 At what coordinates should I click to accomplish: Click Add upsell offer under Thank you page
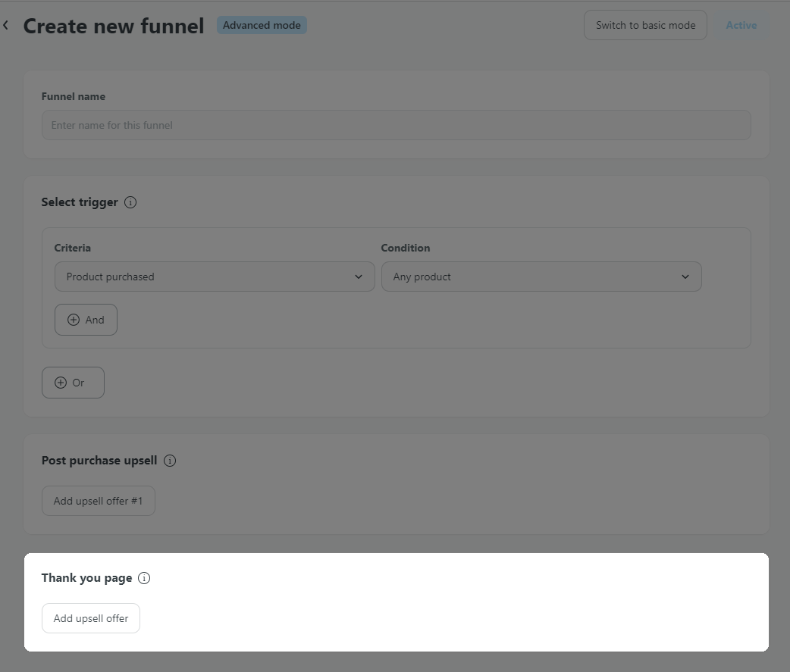(91, 618)
